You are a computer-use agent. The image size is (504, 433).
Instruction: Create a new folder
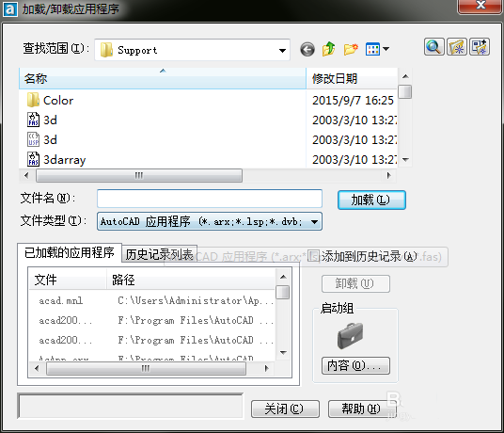[x=351, y=49]
